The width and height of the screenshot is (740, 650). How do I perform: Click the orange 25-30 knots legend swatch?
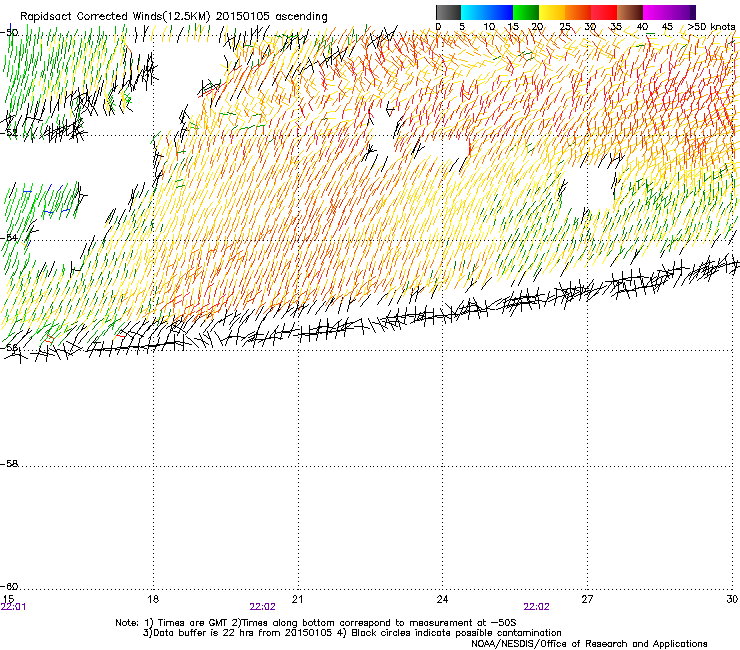(x=578, y=12)
